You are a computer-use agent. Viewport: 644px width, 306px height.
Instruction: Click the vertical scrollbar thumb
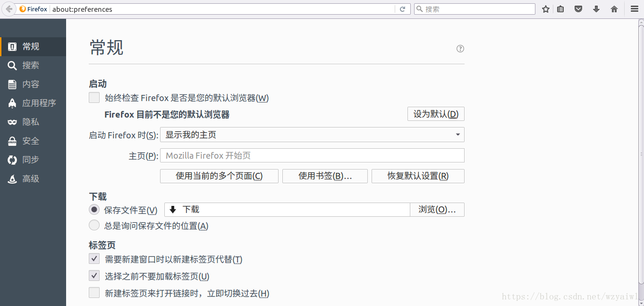[x=641, y=153]
